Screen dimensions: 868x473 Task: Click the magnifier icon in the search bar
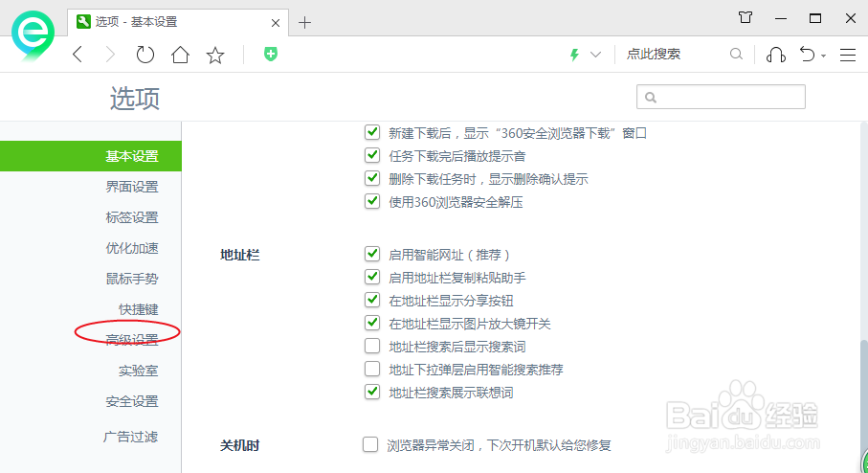(736, 55)
